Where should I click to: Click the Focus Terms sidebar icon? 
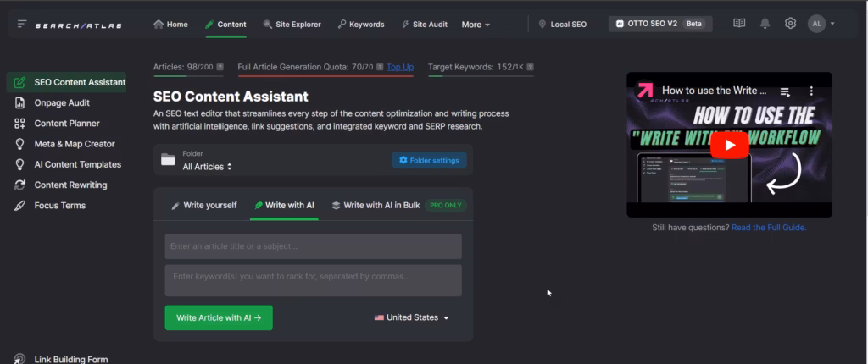pos(19,206)
